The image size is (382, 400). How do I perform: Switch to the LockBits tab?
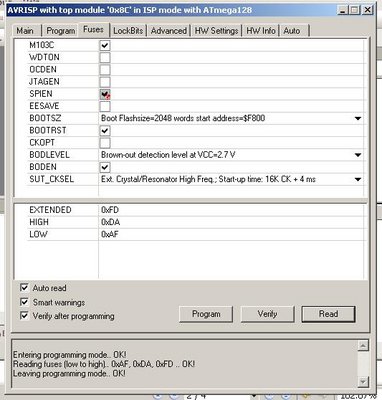(128, 31)
